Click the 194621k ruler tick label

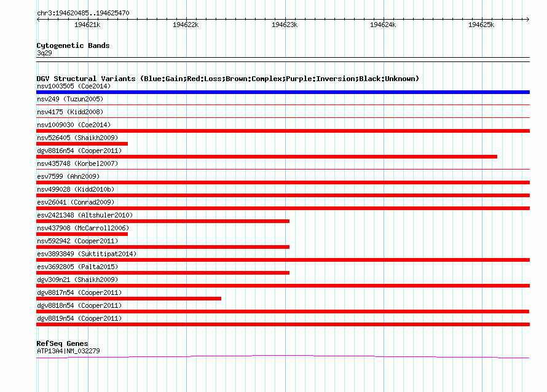coord(87,25)
